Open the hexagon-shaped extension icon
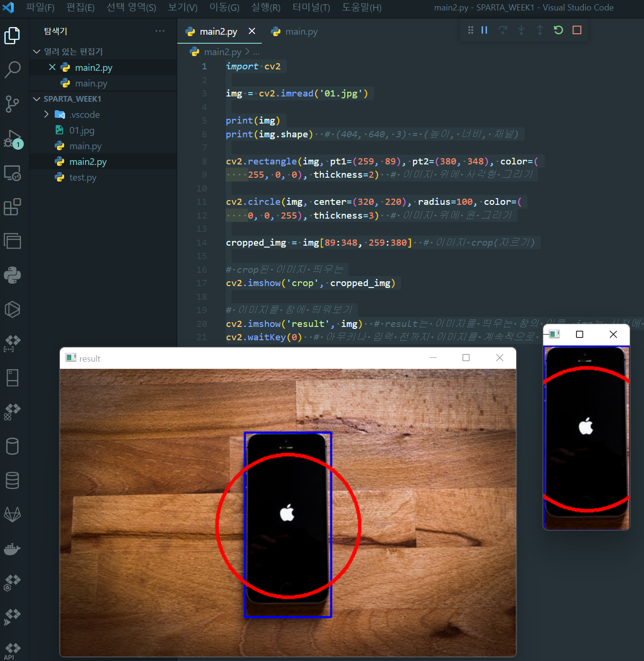644x661 pixels. pos(12,309)
